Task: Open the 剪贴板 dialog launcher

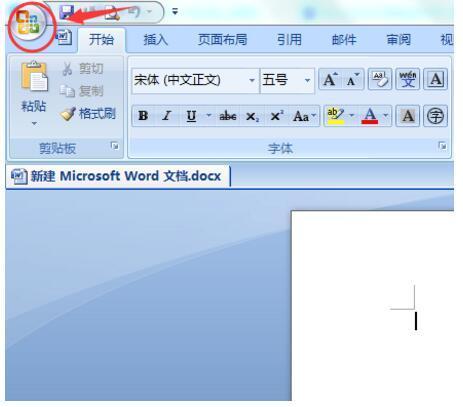Action: pos(115,146)
